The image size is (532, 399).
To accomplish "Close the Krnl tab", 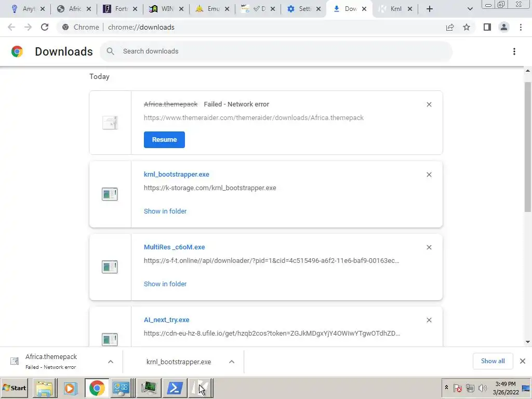I will (x=410, y=9).
